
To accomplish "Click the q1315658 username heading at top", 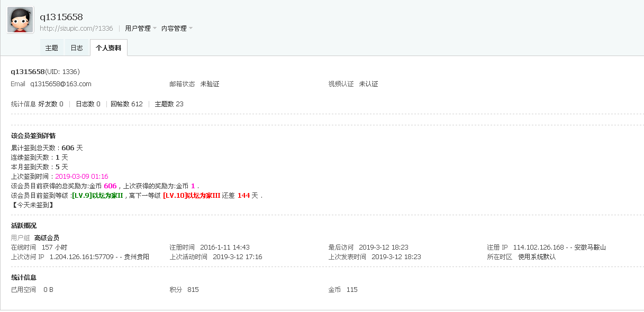I will coord(61,17).
